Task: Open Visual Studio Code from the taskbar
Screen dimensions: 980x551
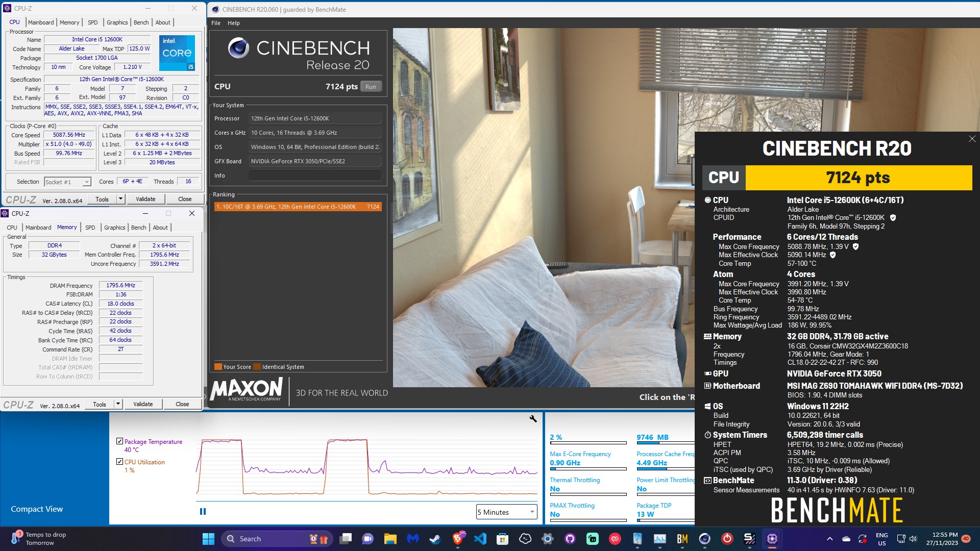Action: tap(480, 539)
